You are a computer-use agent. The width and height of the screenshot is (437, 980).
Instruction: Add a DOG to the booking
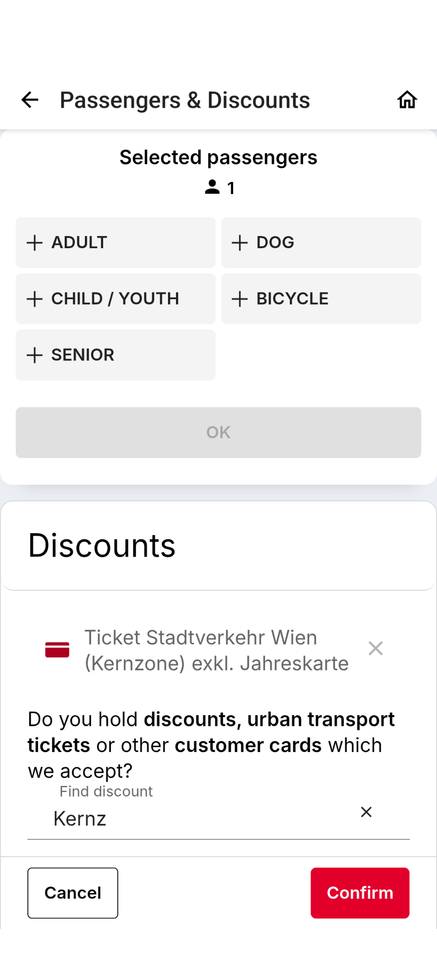321,243
